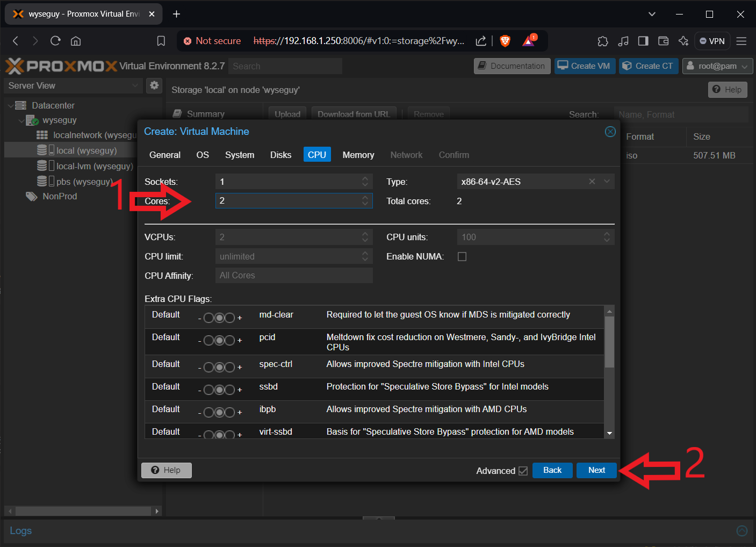
Task: Open Brave Wallet icon
Action: click(663, 41)
